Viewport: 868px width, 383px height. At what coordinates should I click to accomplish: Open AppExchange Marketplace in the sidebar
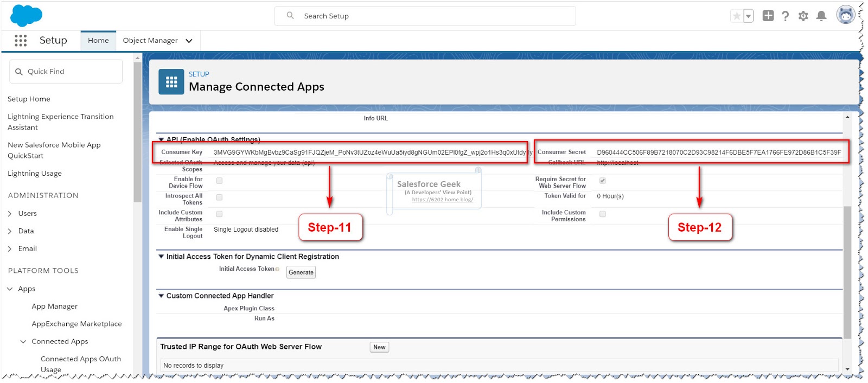76,324
